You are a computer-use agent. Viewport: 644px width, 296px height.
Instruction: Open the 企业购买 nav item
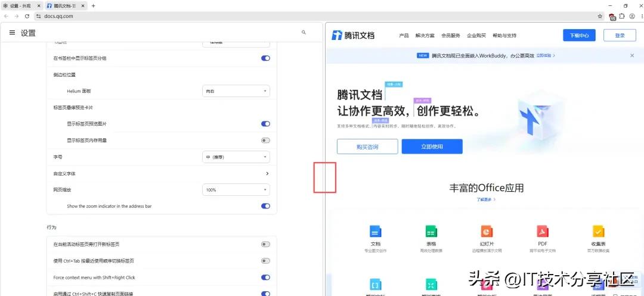[476, 36]
